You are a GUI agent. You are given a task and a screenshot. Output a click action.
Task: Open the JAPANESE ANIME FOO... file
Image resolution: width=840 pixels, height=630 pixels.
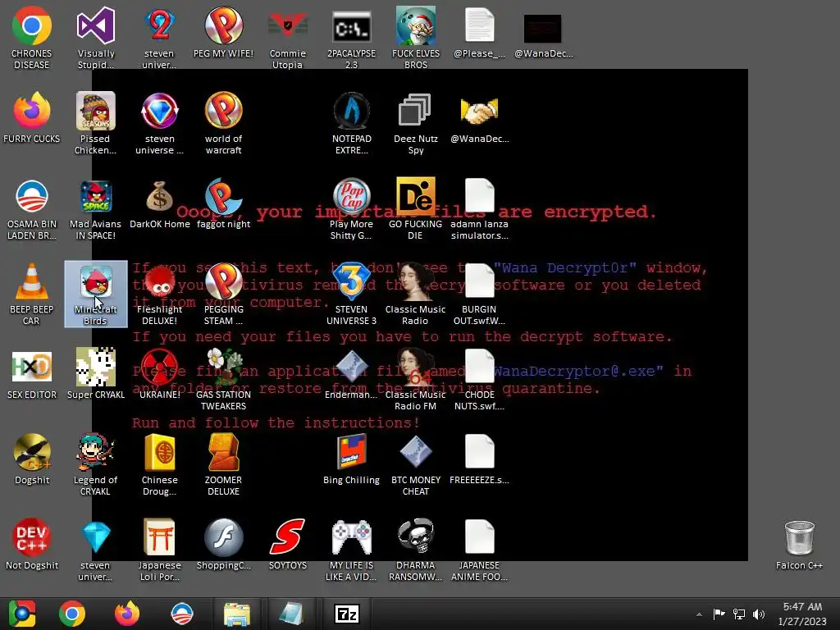point(479,536)
